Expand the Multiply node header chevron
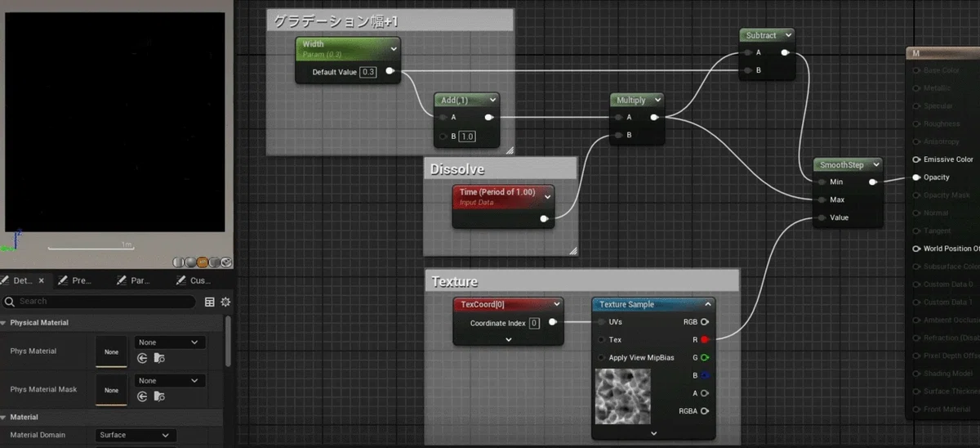Viewport: 980px width, 448px height. click(657, 100)
